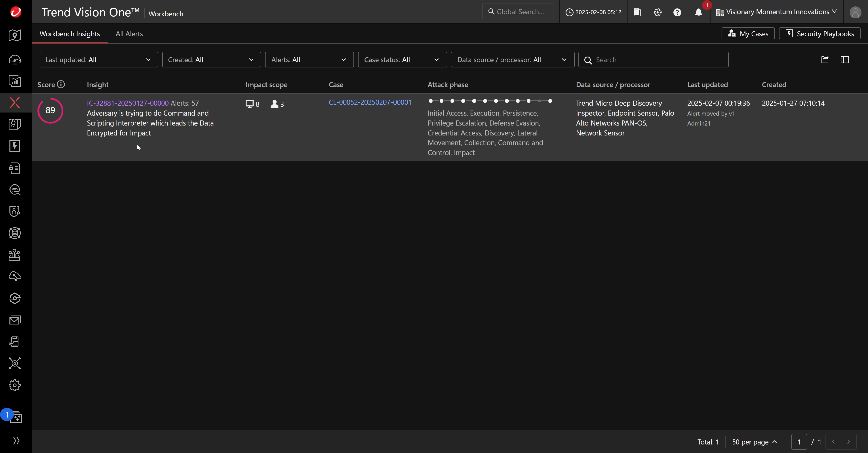Expand the sidebar with double chevron

[16, 440]
